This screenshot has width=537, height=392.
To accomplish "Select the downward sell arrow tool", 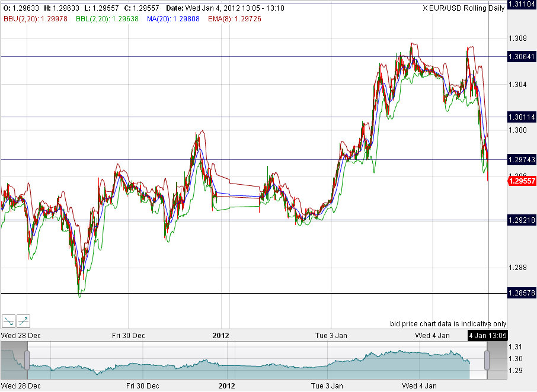I will [x=8, y=322].
